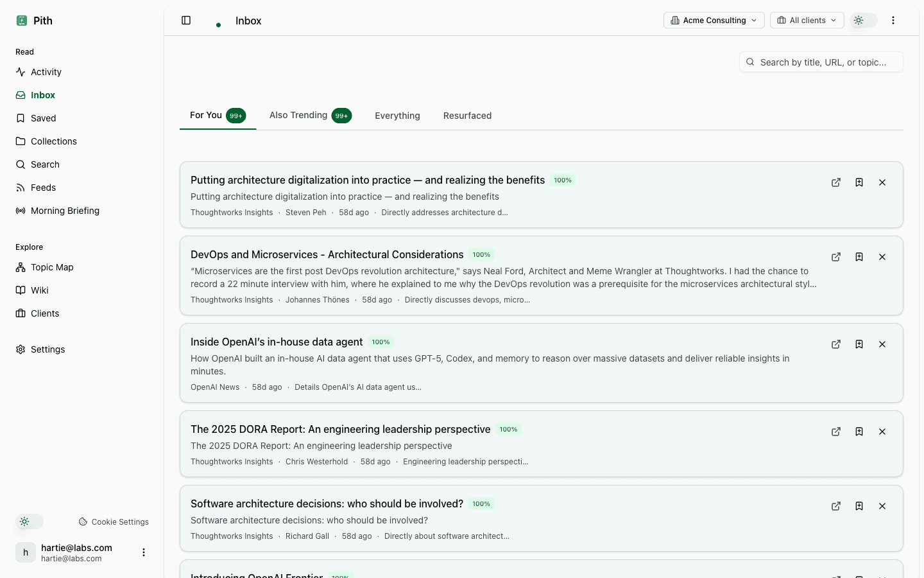
Task: Open external link for DevOps and Microservices article
Action: click(x=836, y=257)
